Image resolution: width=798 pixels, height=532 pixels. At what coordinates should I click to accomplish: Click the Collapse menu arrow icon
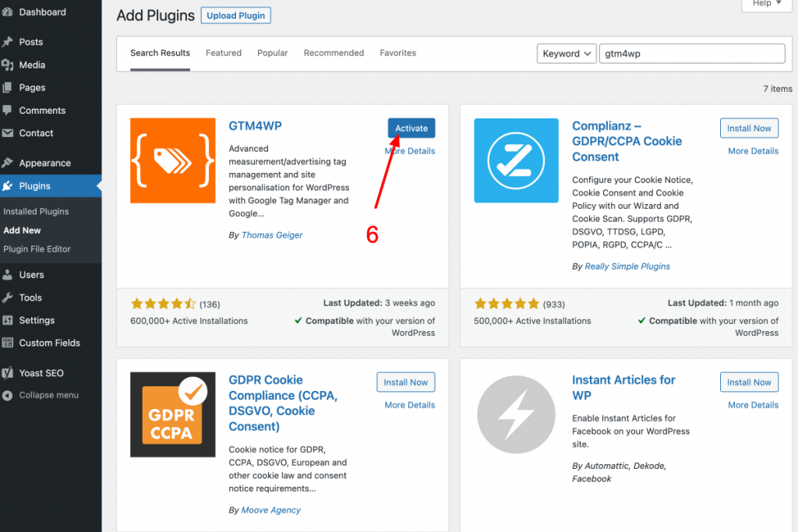point(7,395)
